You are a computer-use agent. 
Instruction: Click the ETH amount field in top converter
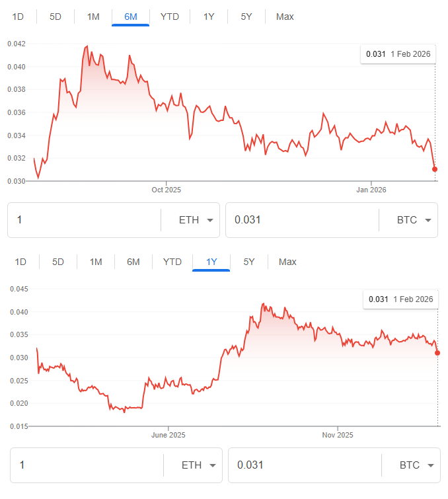pos(83,220)
